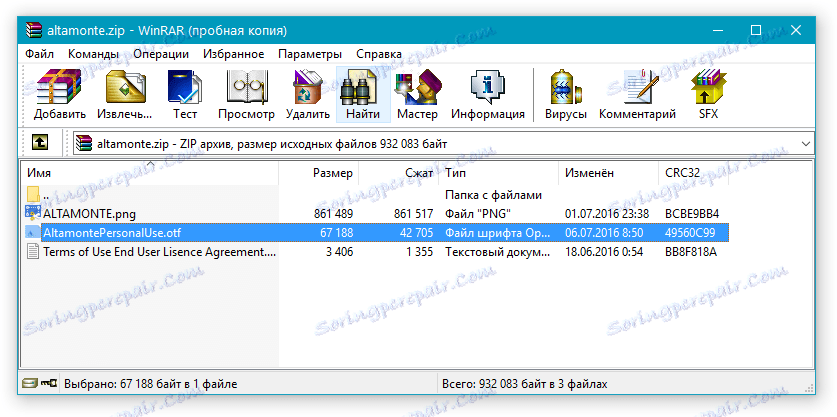This screenshot has height=417, width=837.
Task: Click packed size 42 705
Action: [x=416, y=233]
